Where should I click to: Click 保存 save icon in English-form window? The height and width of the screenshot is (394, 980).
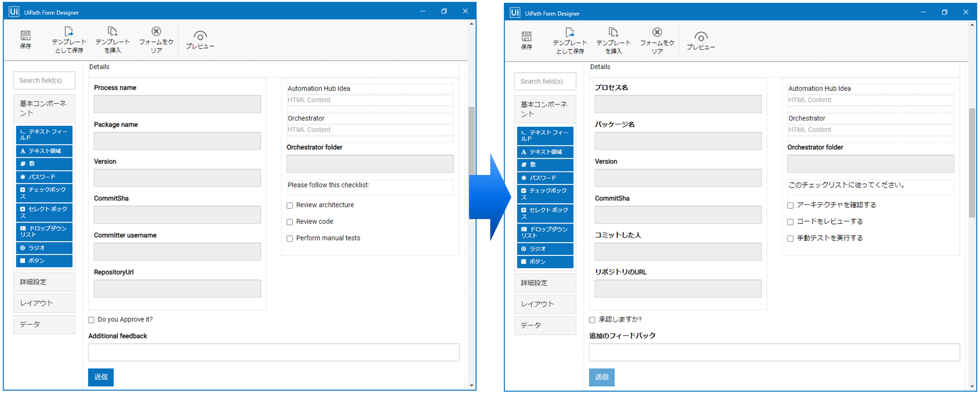pyautogui.click(x=25, y=39)
